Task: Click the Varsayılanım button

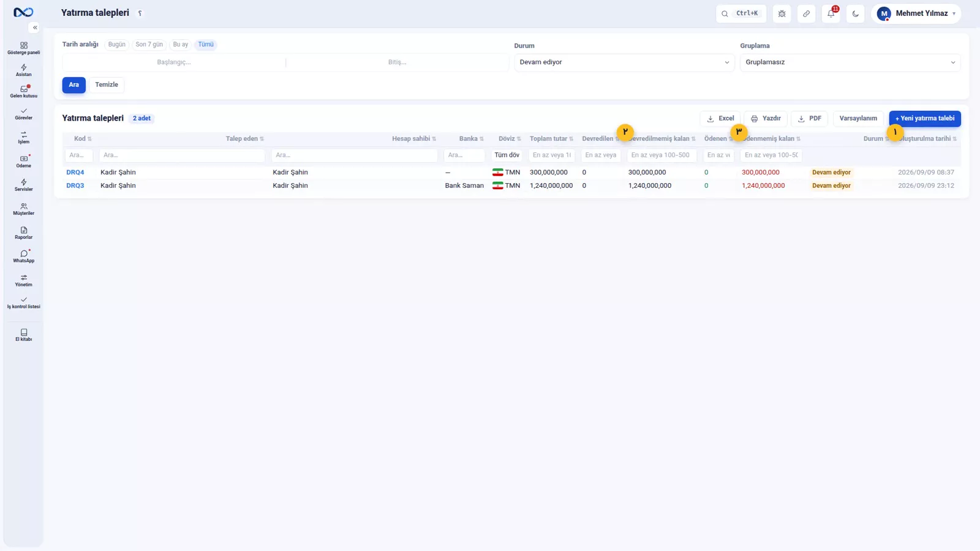Action: pos(858,119)
